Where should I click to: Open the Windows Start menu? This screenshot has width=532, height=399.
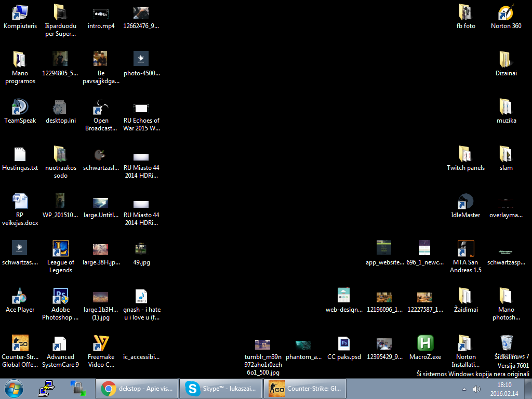point(14,389)
